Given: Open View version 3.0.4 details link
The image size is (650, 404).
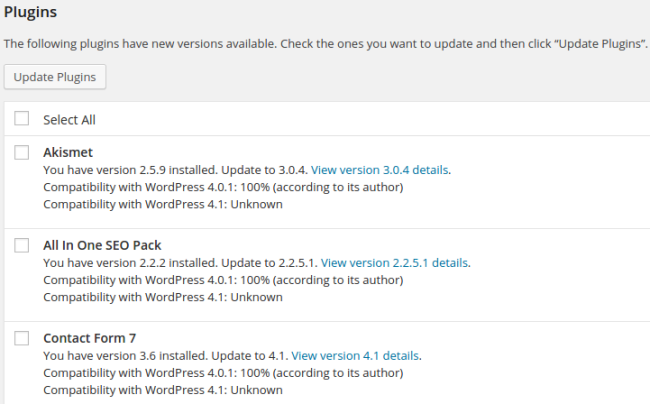Looking at the screenshot, I should point(379,170).
